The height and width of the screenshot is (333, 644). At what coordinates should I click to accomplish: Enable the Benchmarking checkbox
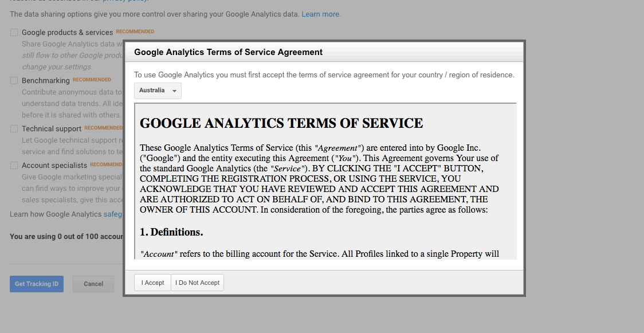coord(14,80)
